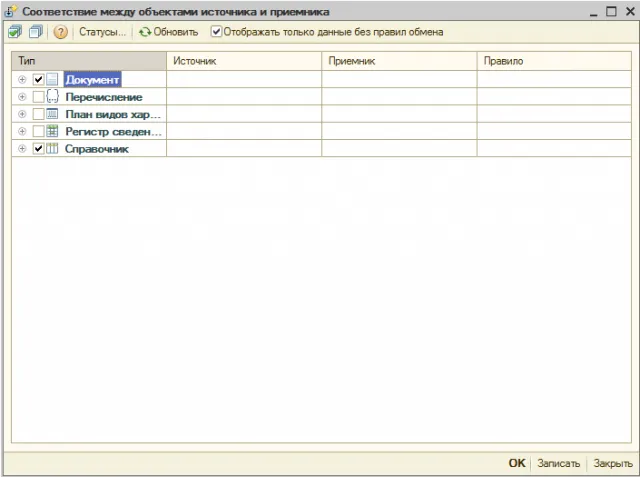640x477 pixels.
Task: Maximize the window
Action: coord(611,11)
